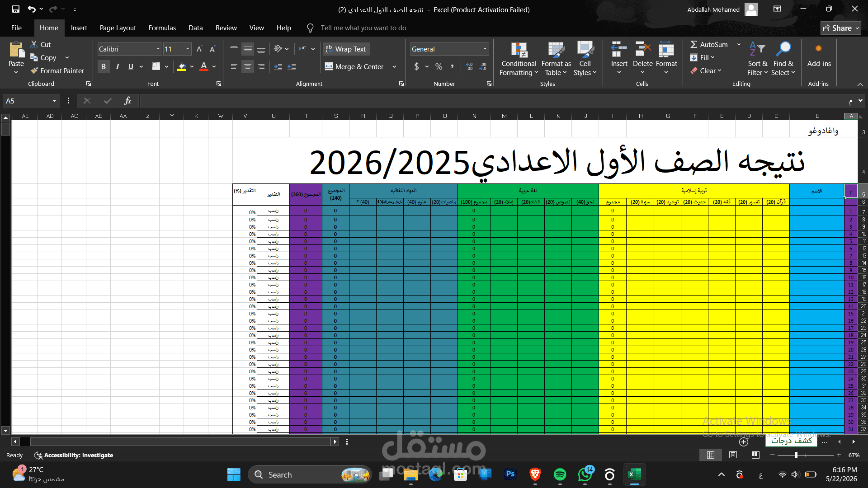Open the font name Calibri dropdown
The width and height of the screenshot is (868, 488).
point(158,49)
